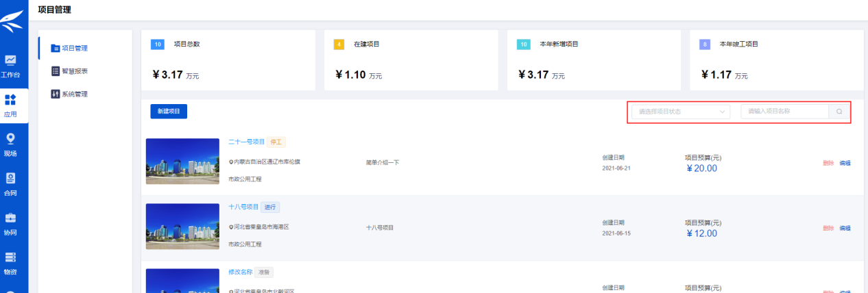Edit the 十八号项目 row
This screenshot has width=868, height=293.
845,228
